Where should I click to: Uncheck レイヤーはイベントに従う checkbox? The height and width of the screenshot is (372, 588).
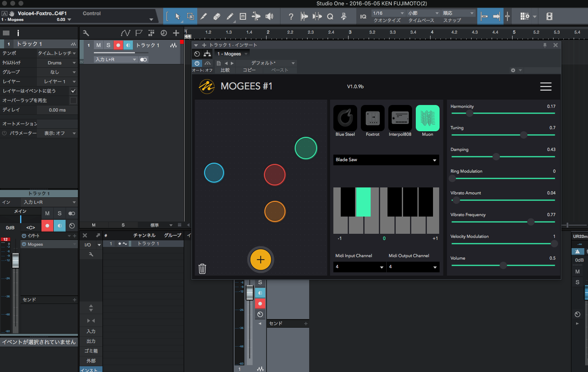tap(73, 91)
